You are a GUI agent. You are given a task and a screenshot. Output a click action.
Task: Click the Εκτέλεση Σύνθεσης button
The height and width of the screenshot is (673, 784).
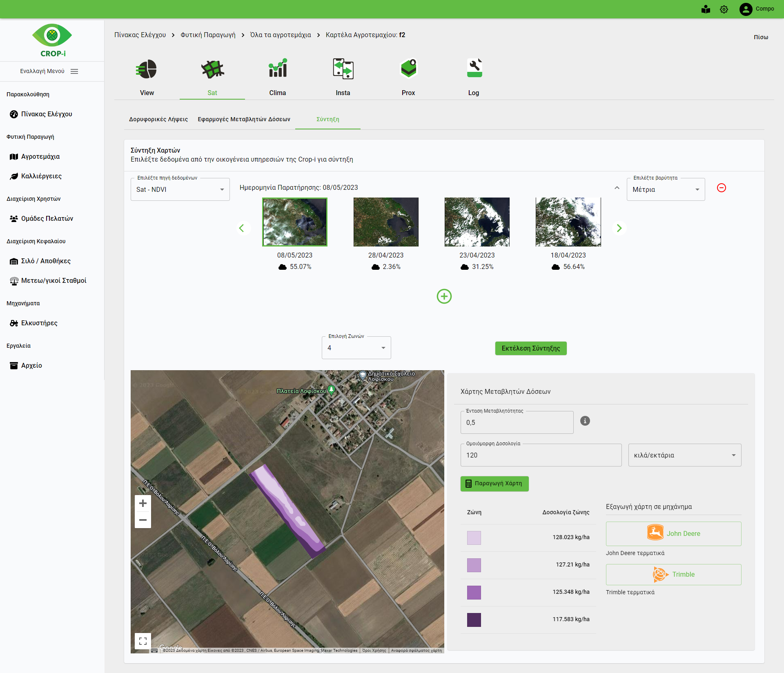pos(530,348)
